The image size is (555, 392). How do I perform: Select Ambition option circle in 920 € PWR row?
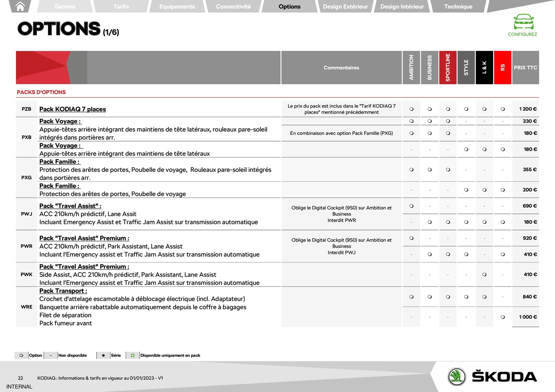click(411, 238)
